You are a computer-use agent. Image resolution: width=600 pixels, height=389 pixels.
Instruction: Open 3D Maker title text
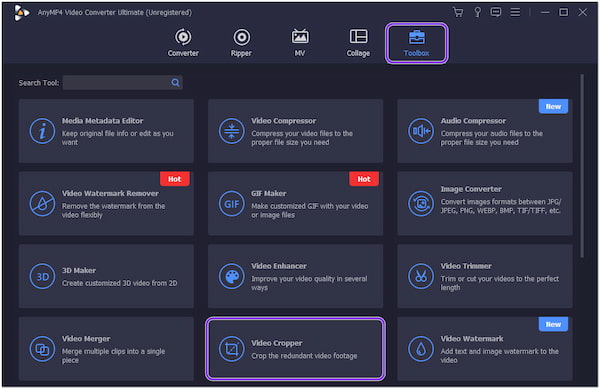coord(79,270)
